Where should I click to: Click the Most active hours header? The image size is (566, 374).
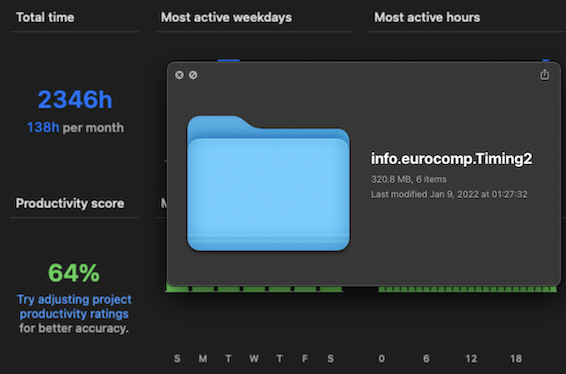click(427, 17)
